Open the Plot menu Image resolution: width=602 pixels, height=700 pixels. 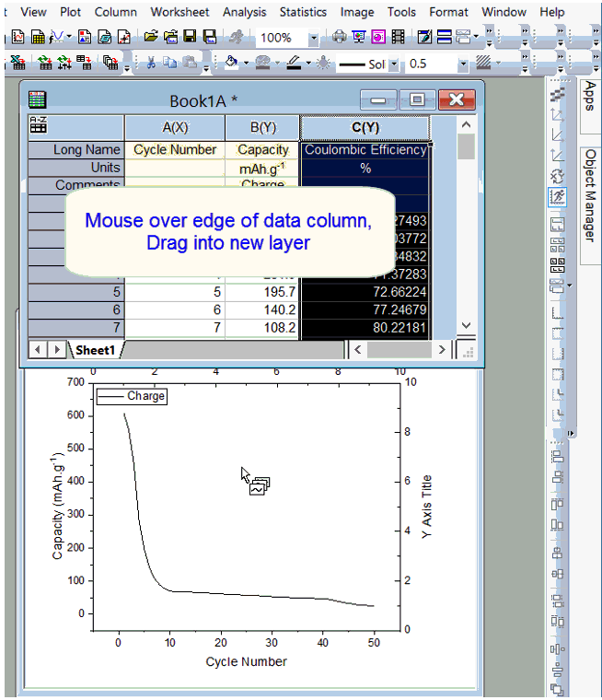71,12
